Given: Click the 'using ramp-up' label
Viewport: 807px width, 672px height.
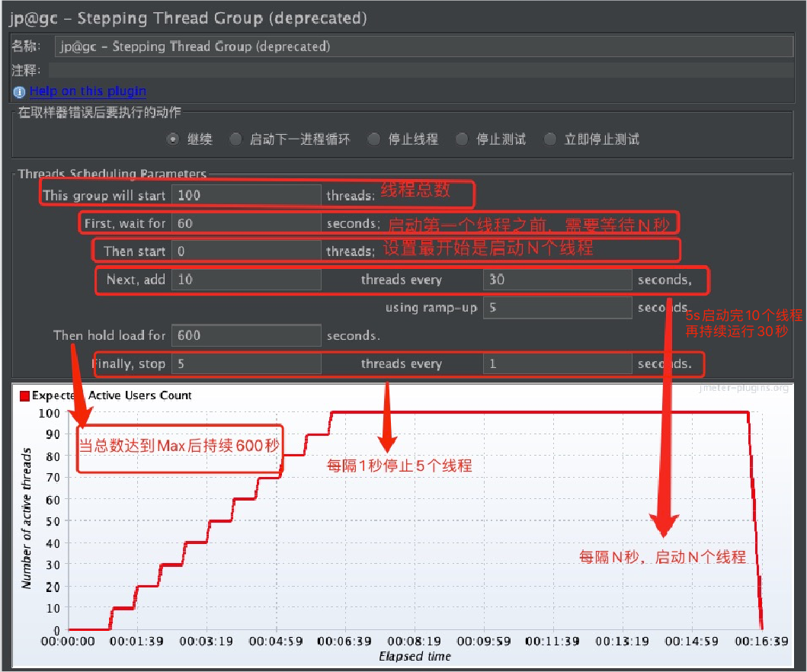Looking at the screenshot, I should pyautogui.click(x=431, y=308).
